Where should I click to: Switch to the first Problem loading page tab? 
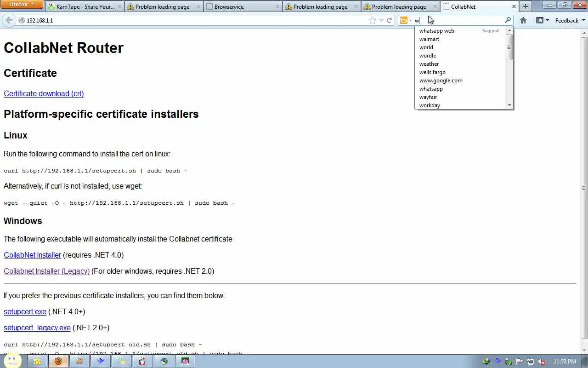pyautogui.click(x=164, y=6)
